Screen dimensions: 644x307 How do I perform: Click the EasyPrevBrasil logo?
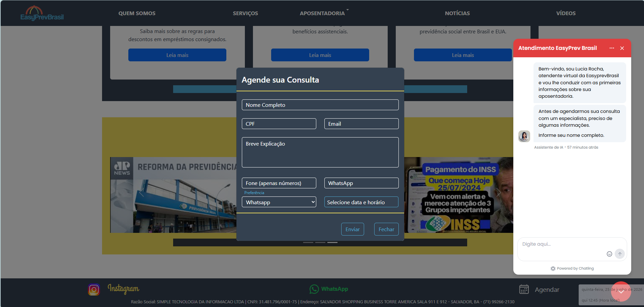click(42, 13)
